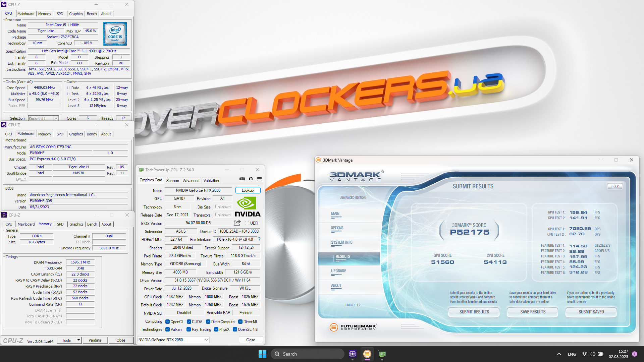
Task: Toggle the DirectCompute checkbox
Action: point(208,322)
